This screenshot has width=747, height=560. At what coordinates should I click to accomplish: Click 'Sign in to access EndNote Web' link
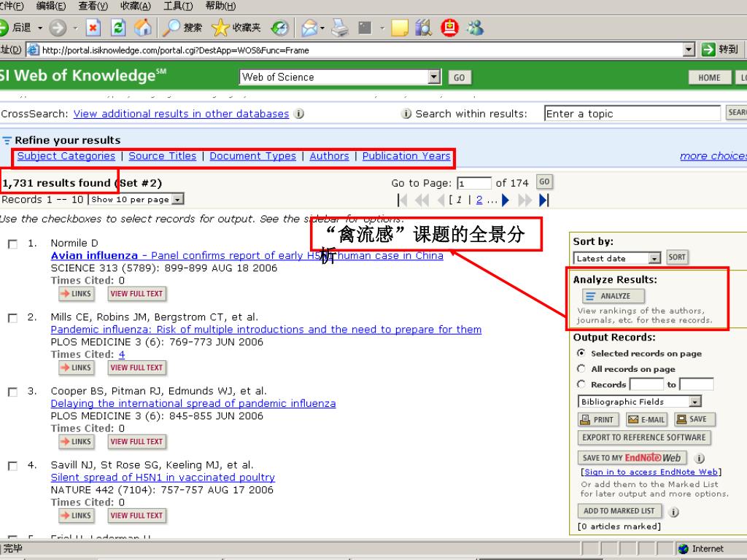[651, 472]
